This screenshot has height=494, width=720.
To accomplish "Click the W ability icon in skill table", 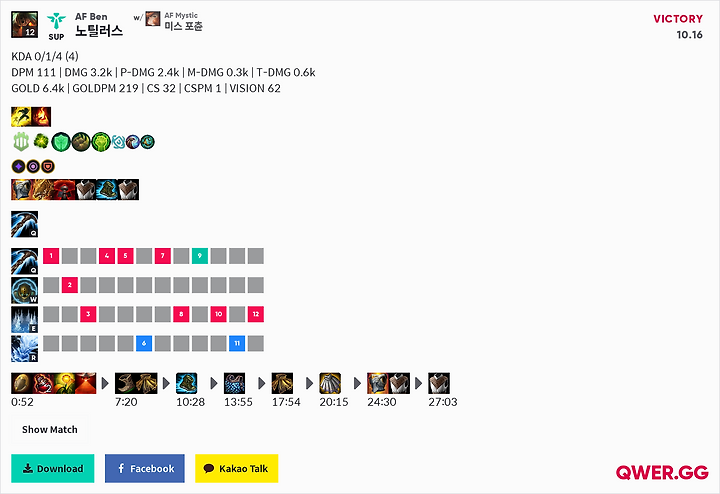I will 24,290.
